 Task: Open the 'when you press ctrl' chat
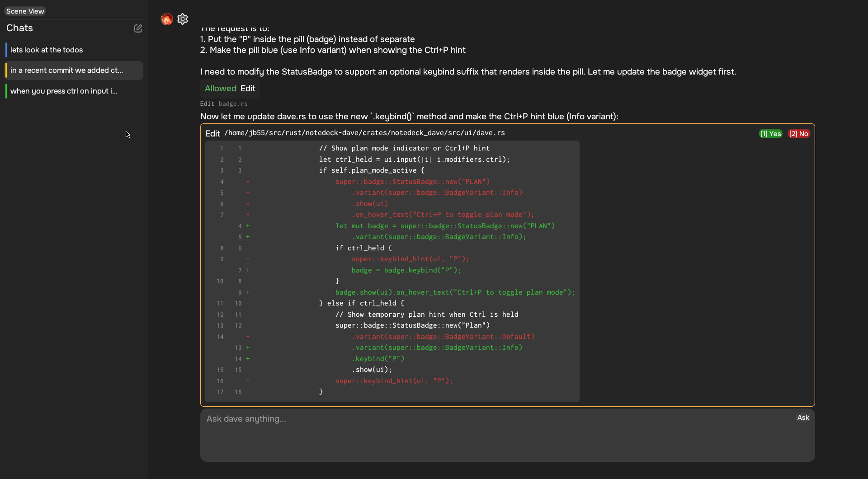click(x=64, y=91)
